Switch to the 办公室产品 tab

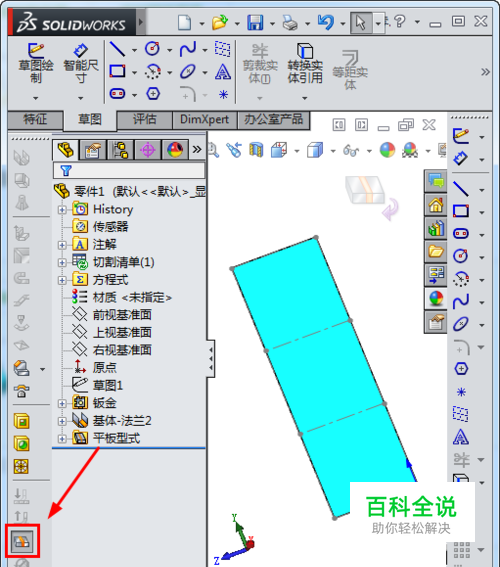pyautogui.click(x=273, y=120)
